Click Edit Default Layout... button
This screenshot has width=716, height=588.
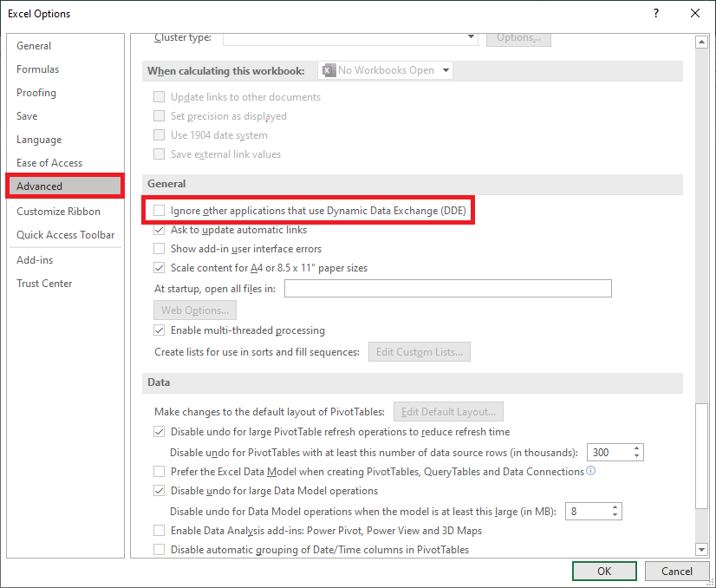point(448,412)
